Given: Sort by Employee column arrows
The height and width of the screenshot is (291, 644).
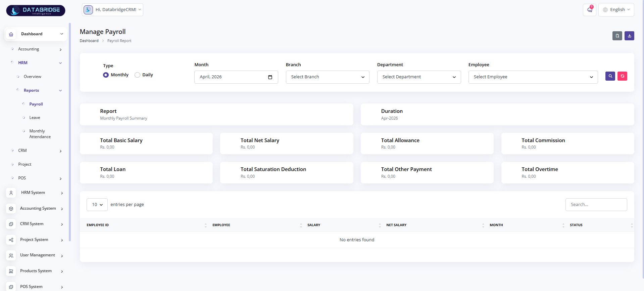Looking at the screenshot, I should pos(301,225).
